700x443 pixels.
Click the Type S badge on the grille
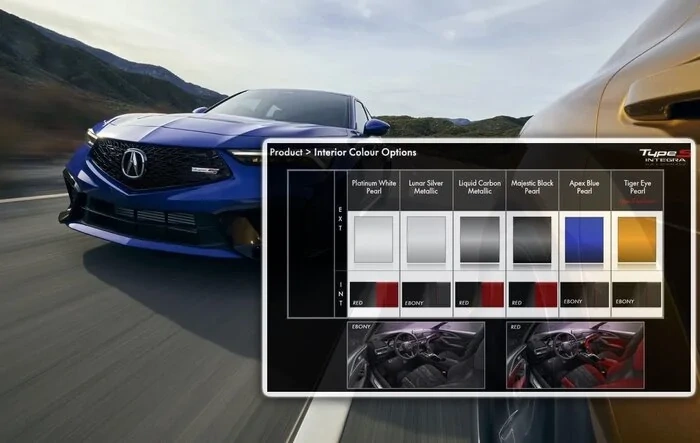click(x=205, y=170)
